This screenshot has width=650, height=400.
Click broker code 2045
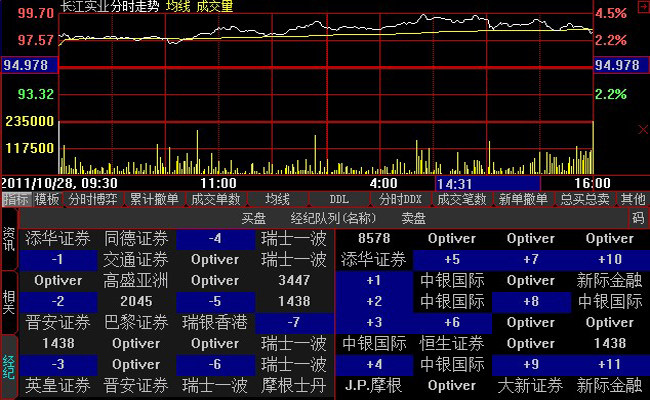(136, 302)
